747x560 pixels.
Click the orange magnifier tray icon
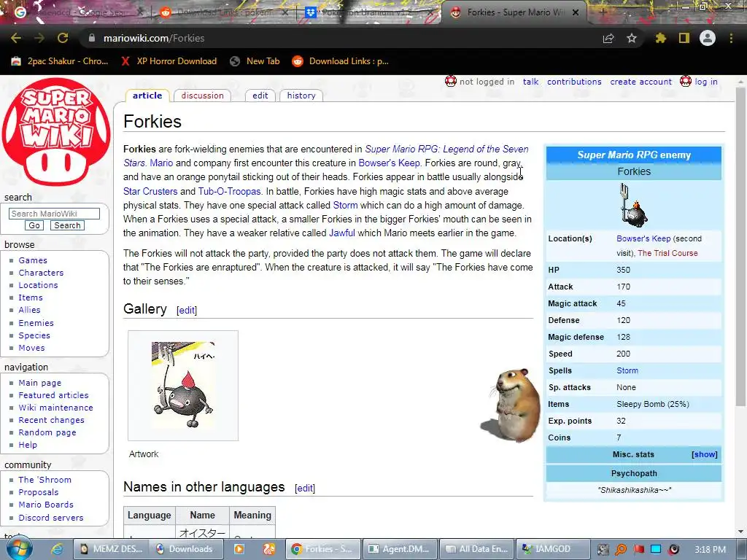(621, 549)
